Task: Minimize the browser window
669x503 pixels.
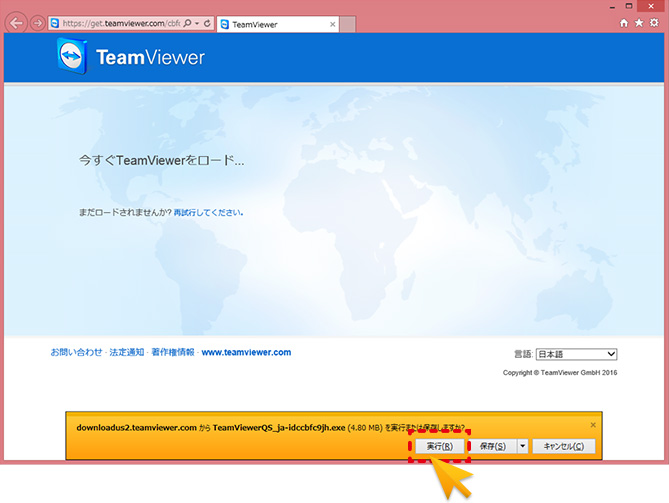Action: click(612, 7)
